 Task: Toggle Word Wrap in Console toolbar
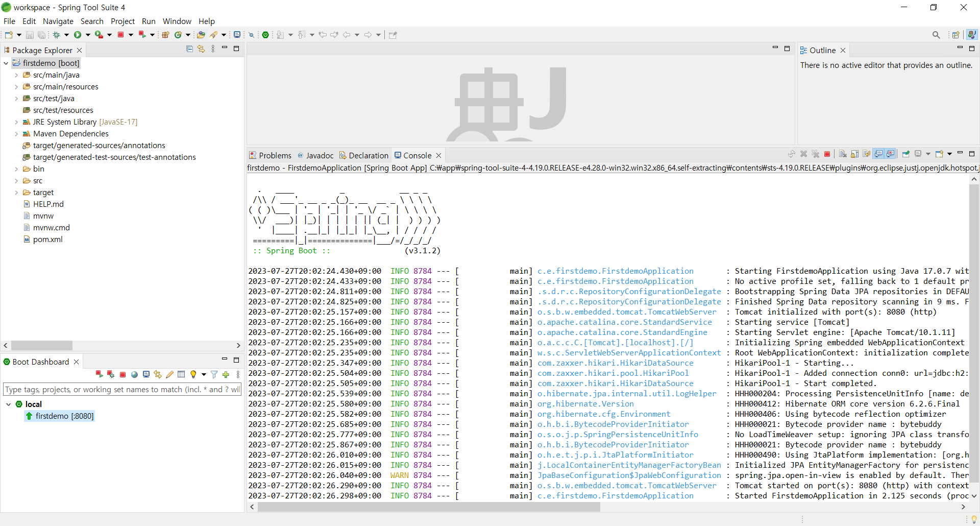pos(866,154)
